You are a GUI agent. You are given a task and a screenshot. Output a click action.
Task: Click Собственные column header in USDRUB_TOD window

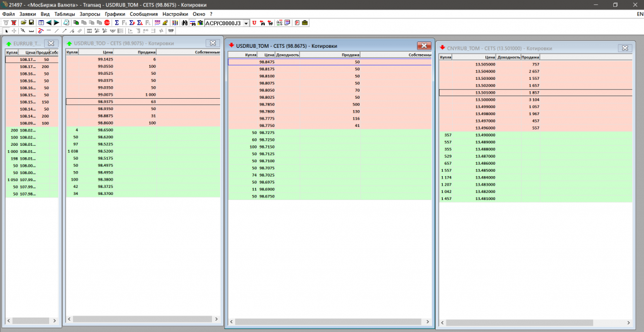point(189,52)
